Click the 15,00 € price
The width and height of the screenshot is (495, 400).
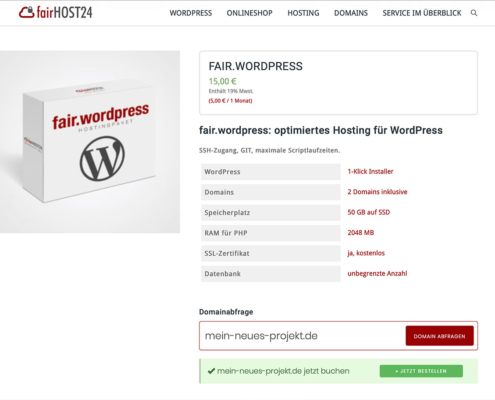pos(222,81)
